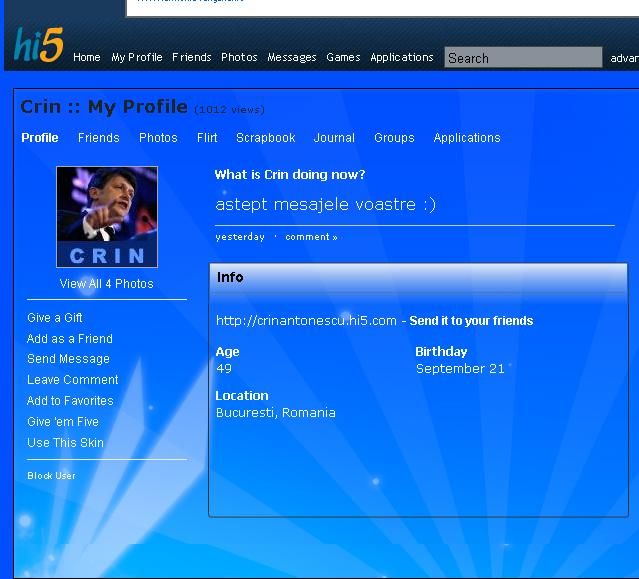Open View All 4 Photos link

pyautogui.click(x=106, y=284)
